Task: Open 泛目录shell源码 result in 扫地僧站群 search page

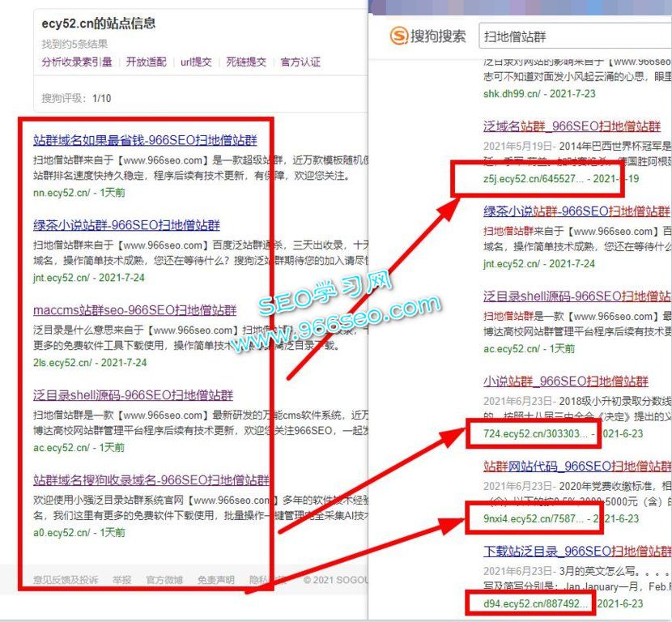Action: [577, 296]
